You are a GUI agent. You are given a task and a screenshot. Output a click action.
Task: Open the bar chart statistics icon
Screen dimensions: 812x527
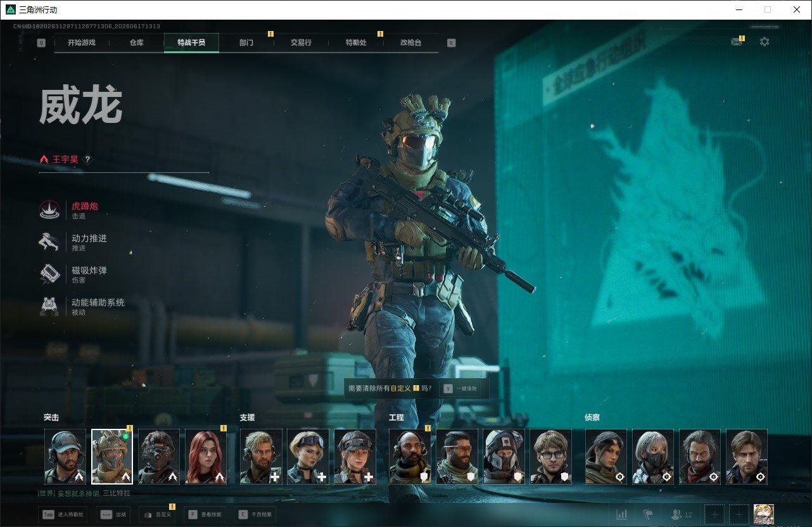(621, 514)
